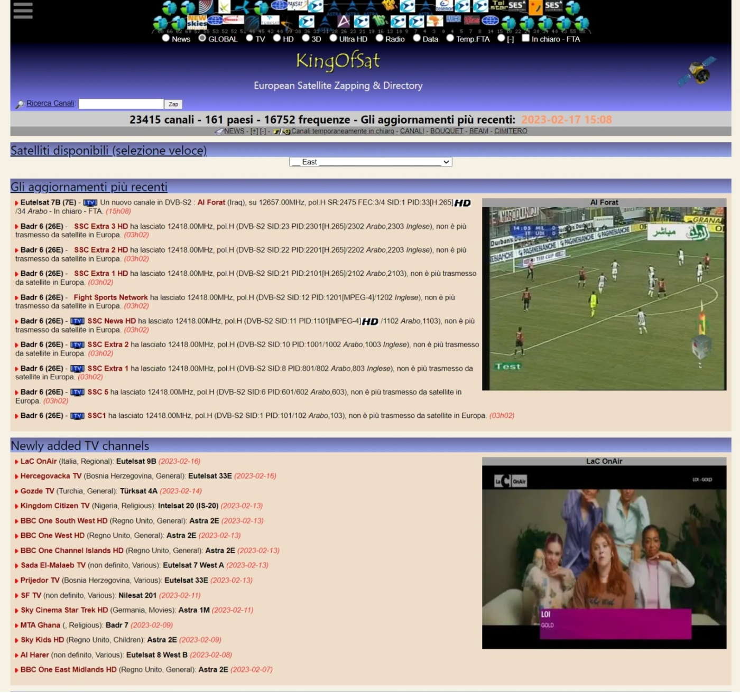Open the Fight Sports Network channel link
This screenshot has width=740, height=700.
111,298
